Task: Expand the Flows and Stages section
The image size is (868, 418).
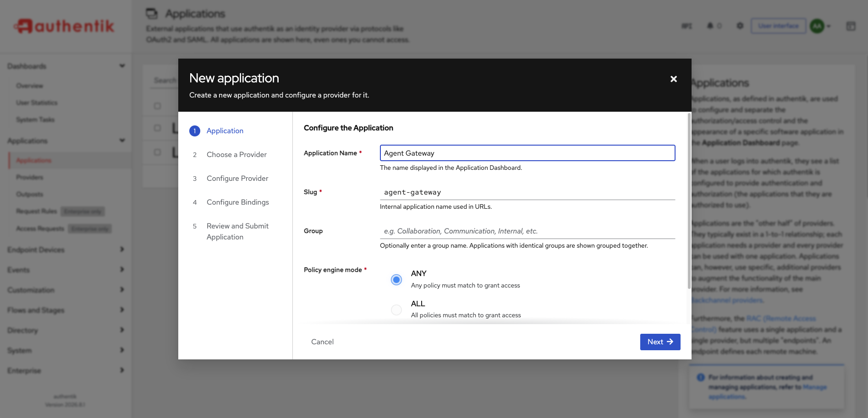Action: click(122, 310)
